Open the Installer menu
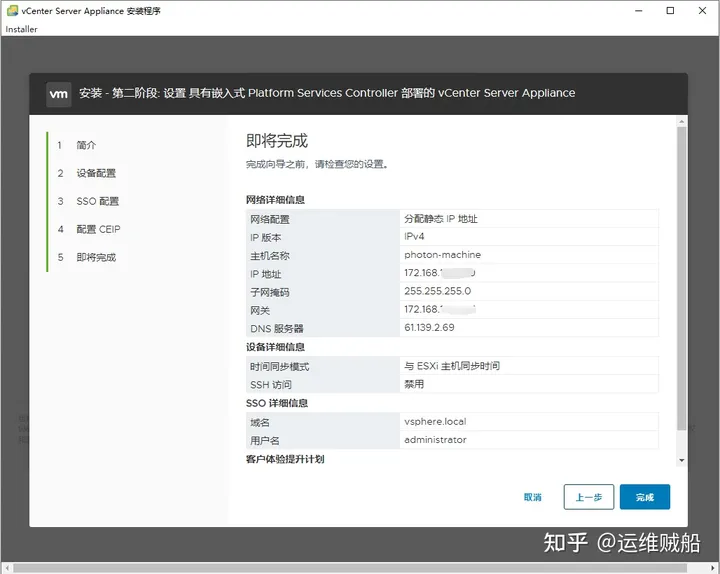 21,29
